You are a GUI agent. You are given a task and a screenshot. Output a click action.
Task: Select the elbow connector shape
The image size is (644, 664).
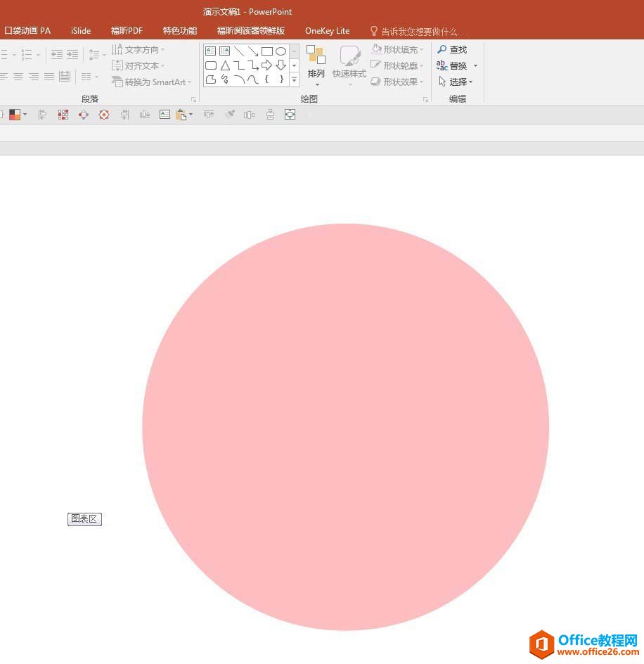coord(239,65)
